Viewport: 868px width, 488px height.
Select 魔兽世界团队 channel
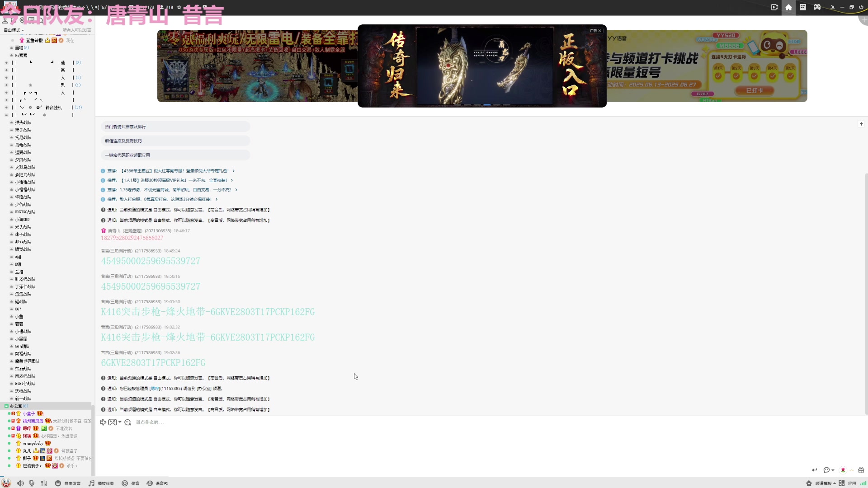click(27, 361)
